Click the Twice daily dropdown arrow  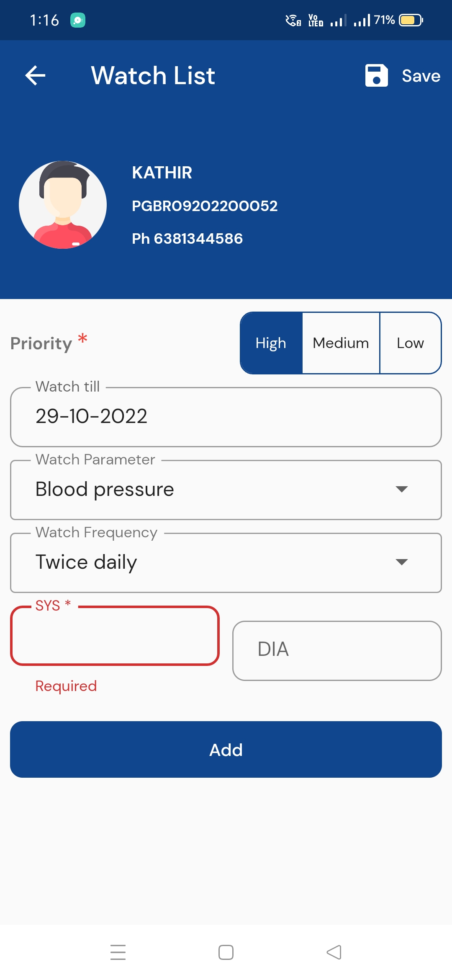pyautogui.click(x=401, y=562)
